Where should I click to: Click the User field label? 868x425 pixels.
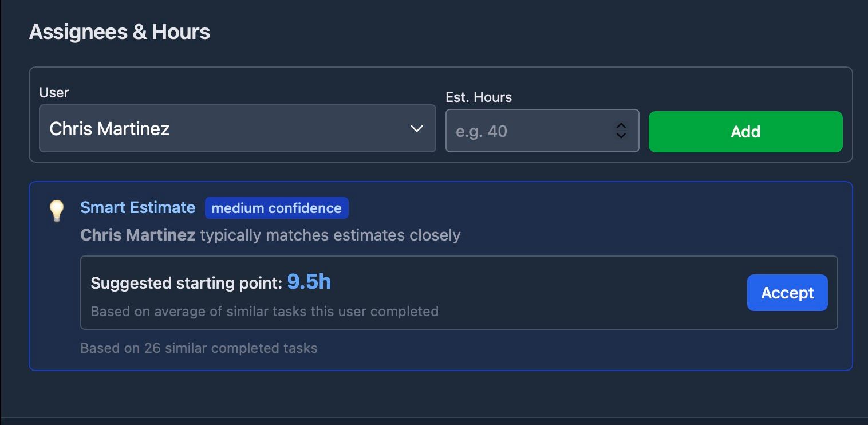54,92
